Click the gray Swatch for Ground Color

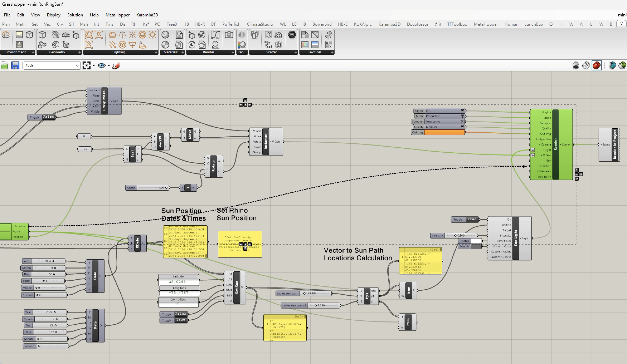(476, 246)
